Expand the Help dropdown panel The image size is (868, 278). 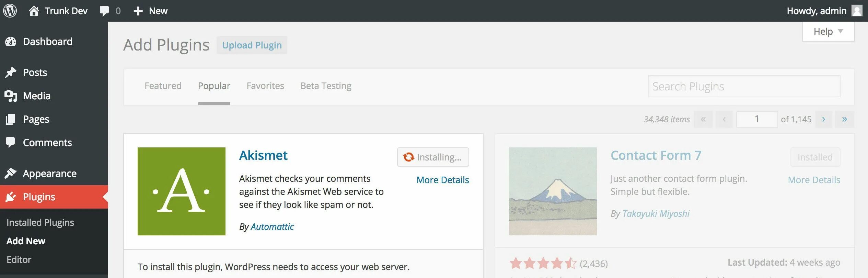click(828, 31)
